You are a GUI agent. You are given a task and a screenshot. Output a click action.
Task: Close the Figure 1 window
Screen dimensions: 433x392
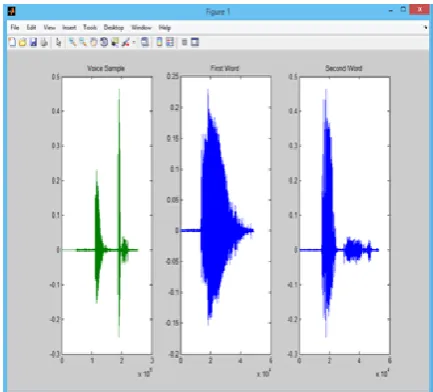(420, 10)
